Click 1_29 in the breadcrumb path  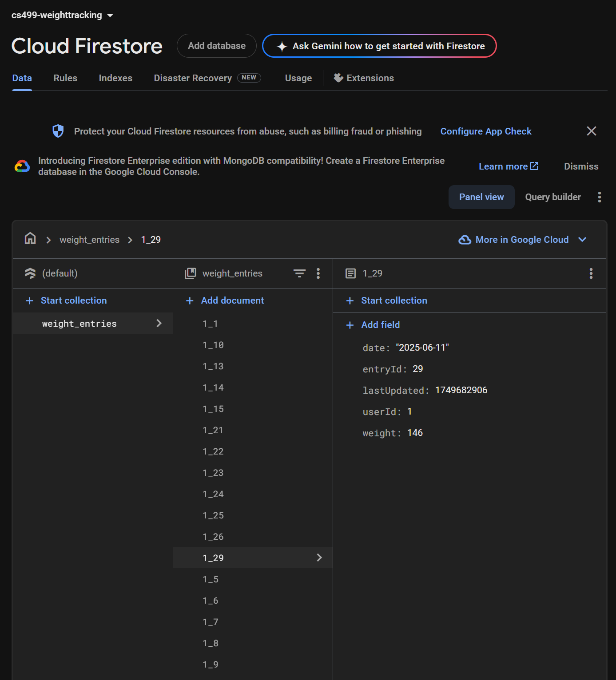(151, 240)
